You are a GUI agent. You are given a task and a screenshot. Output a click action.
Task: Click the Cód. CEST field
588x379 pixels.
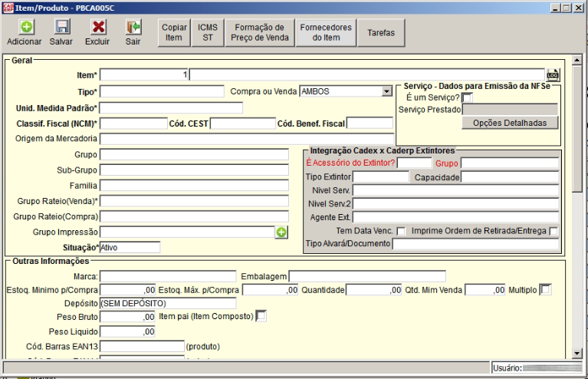click(x=243, y=124)
